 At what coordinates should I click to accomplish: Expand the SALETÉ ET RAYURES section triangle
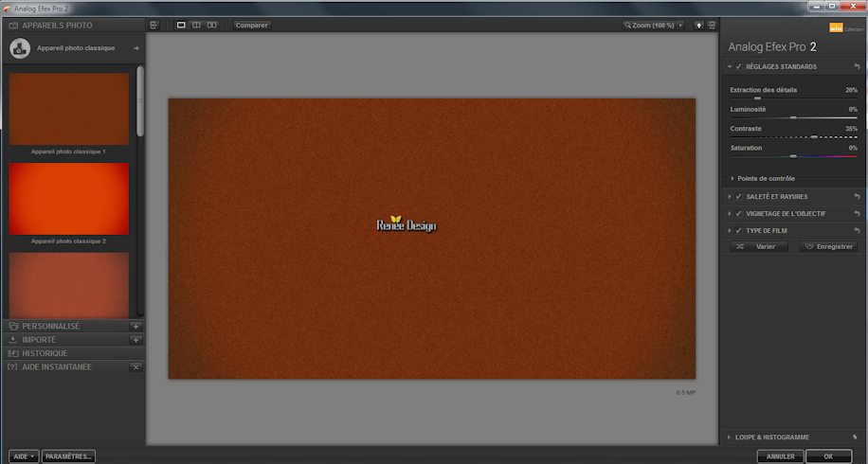point(730,196)
